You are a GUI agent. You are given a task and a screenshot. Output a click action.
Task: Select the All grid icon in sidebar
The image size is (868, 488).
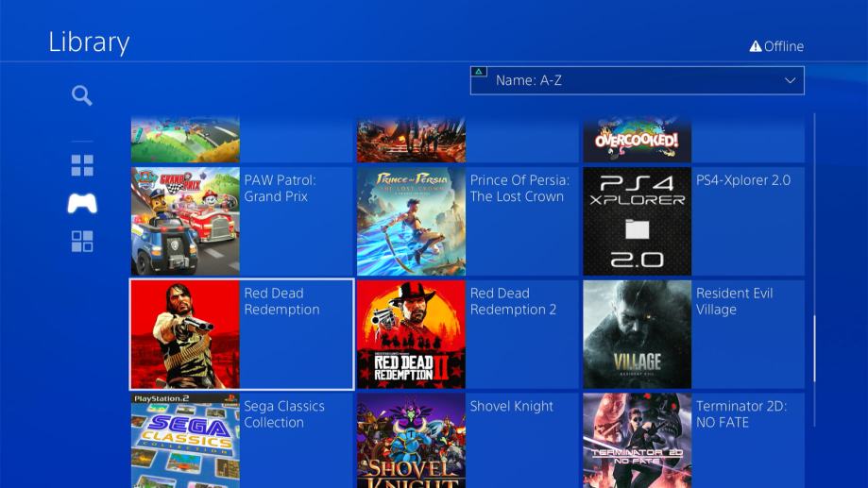[x=82, y=165]
